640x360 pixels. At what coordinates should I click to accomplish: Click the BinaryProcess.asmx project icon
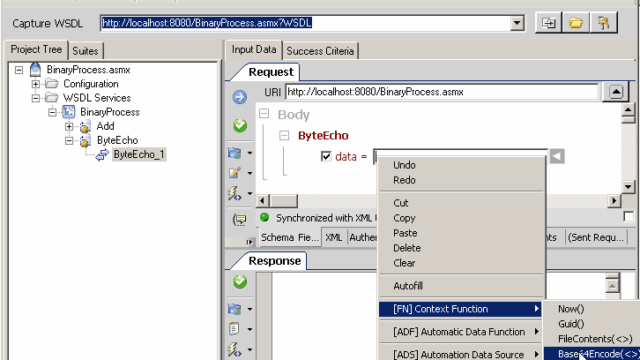pyautogui.click(x=36, y=70)
